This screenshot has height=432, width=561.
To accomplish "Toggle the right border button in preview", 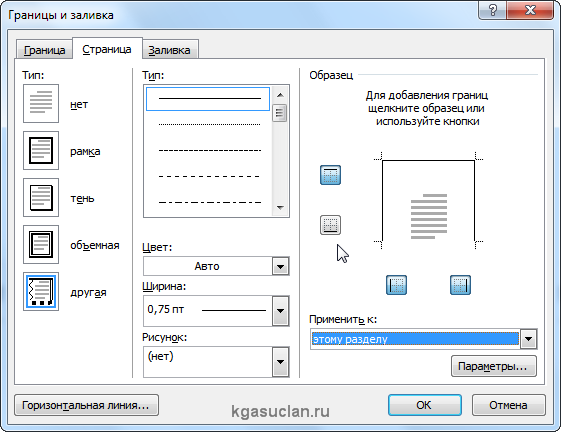I will point(460,285).
